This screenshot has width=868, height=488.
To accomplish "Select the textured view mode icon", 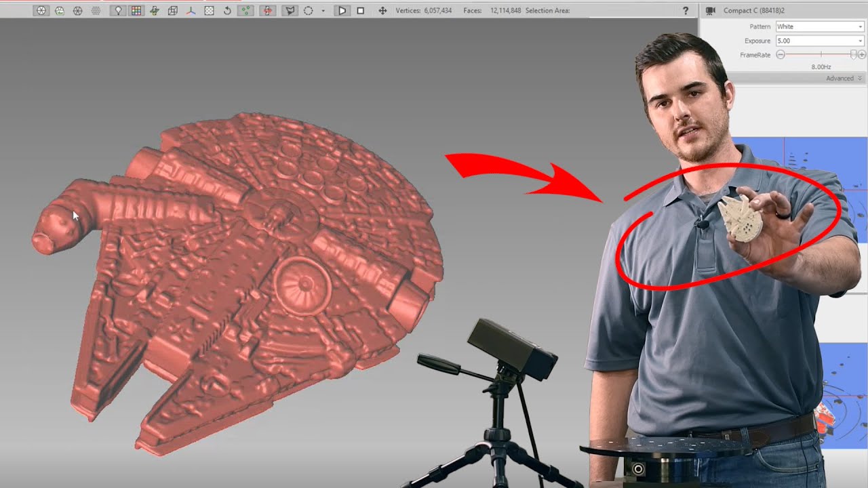I will click(60, 11).
